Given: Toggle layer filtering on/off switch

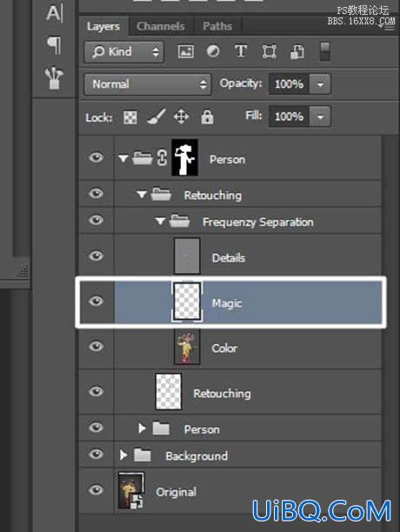Looking at the screenshot, I should click(324, 52).
